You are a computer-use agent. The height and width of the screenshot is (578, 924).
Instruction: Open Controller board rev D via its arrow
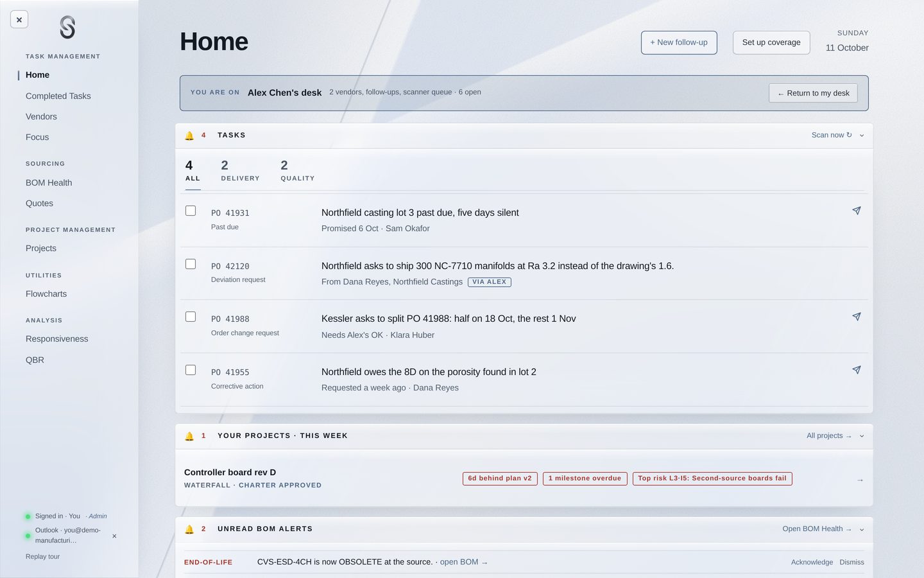(x=860, y=480)
